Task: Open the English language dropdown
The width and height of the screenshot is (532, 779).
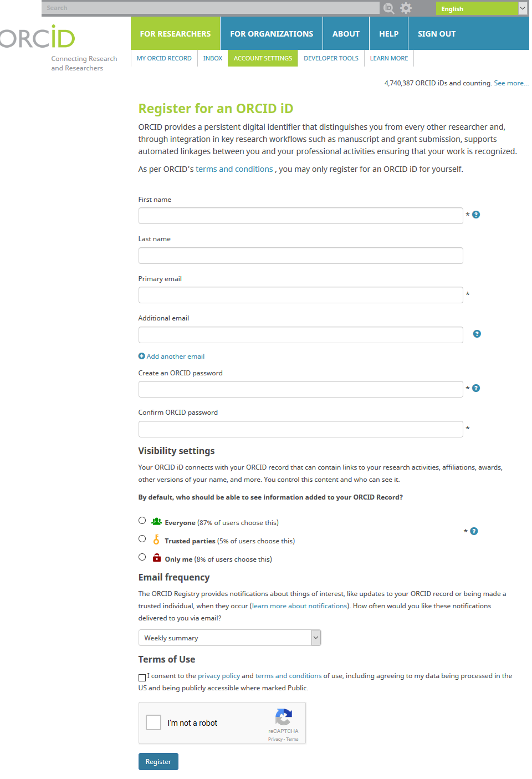Action: click(x=481, y=8)
